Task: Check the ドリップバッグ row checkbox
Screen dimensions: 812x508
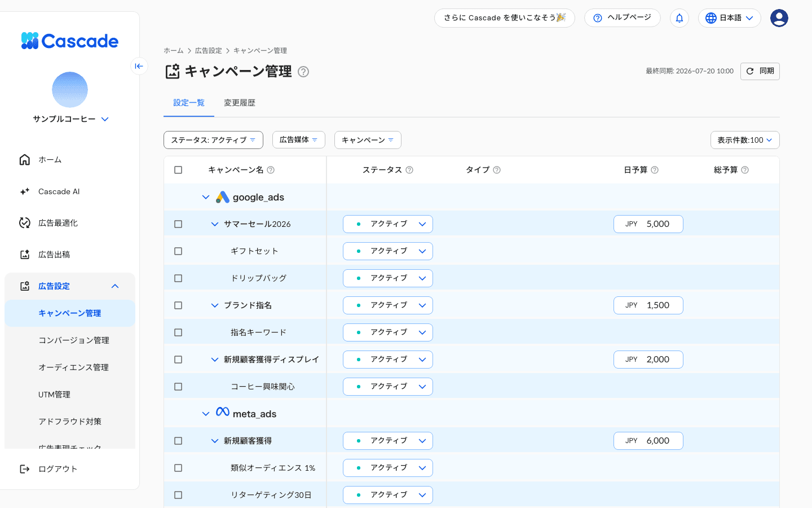Action: point(178,278)
